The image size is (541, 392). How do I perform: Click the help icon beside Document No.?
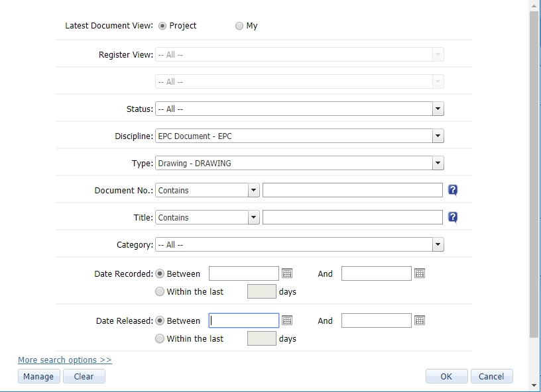(x=452, y=190)
